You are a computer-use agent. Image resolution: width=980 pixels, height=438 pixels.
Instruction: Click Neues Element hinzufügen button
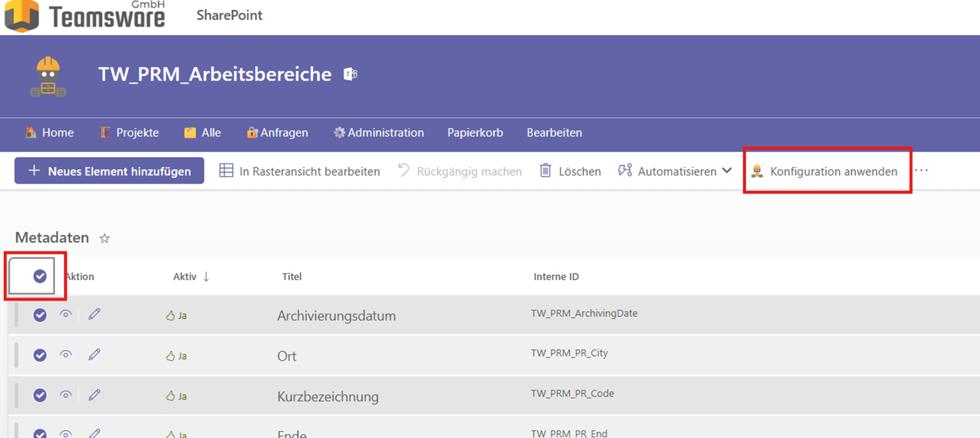(x=109, y=171)
